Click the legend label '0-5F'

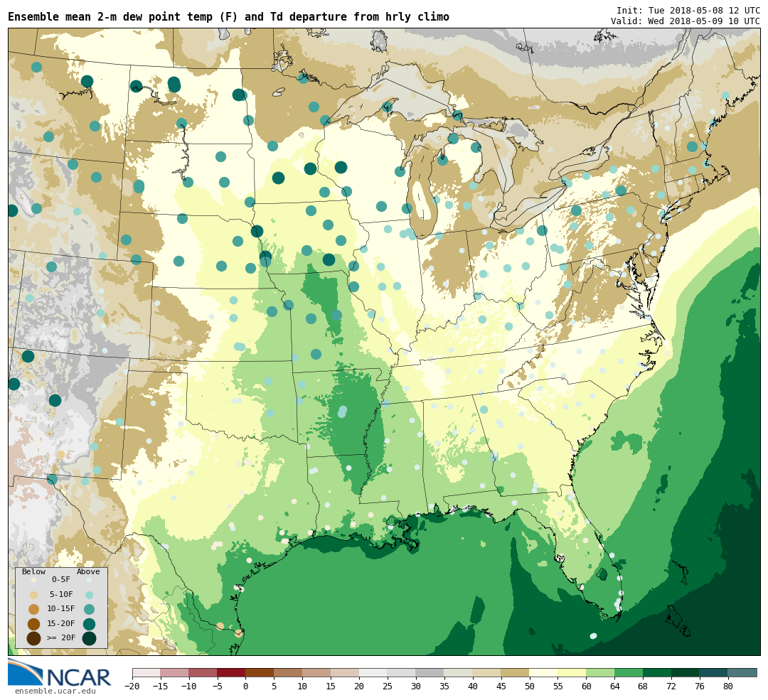point(61,580)
